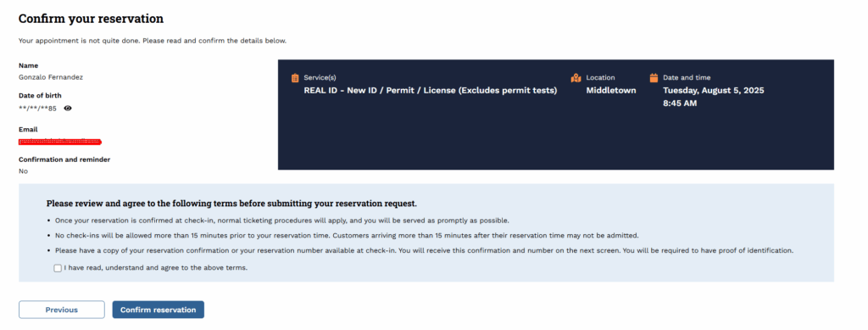Viewport: 868px width, 330px height.
Task: Click the terms review heading in blue panel
Action: click(231, 204)
